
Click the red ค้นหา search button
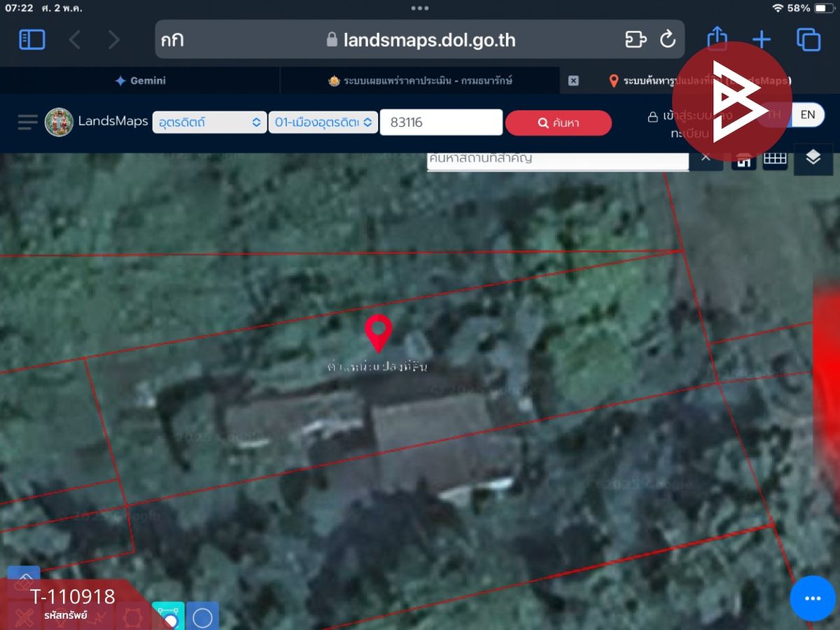tap(559, 123)
